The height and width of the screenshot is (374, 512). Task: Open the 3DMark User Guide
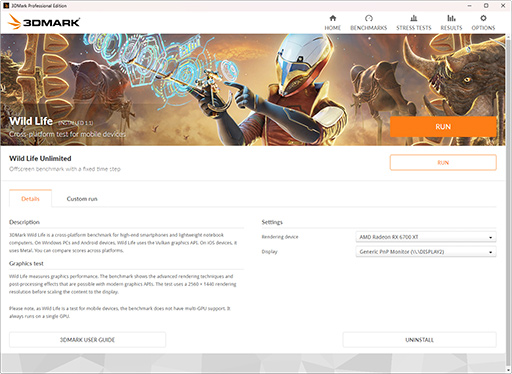click(x=87, y=340)
